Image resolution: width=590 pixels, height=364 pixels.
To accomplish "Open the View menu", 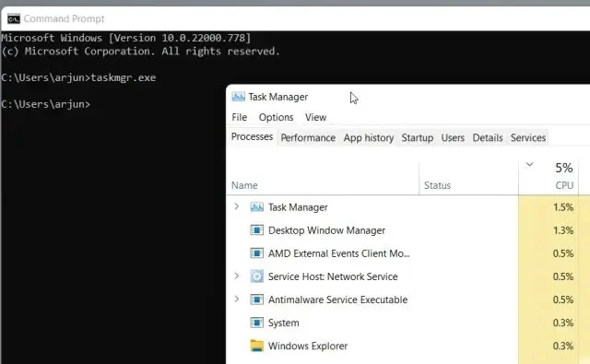I will (315, 117).
